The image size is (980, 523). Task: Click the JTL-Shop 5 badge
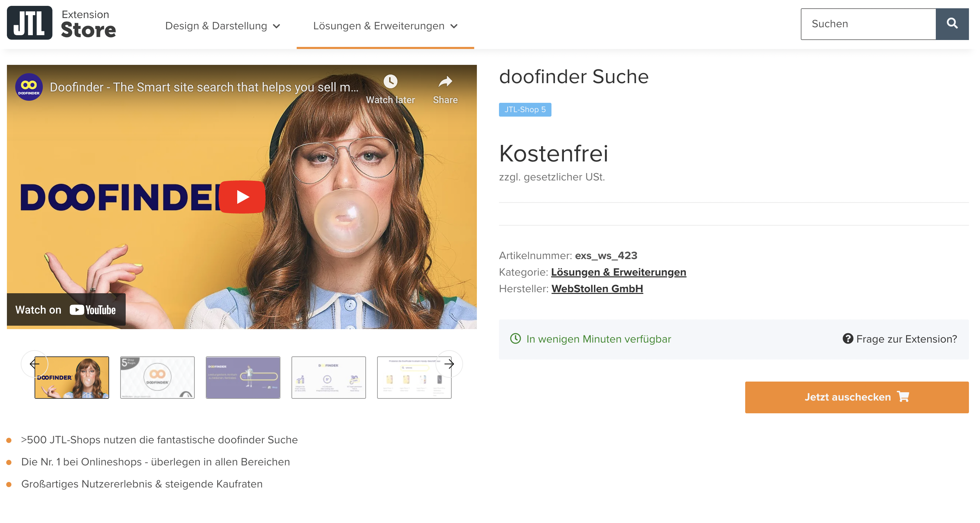tap(525, 109)
